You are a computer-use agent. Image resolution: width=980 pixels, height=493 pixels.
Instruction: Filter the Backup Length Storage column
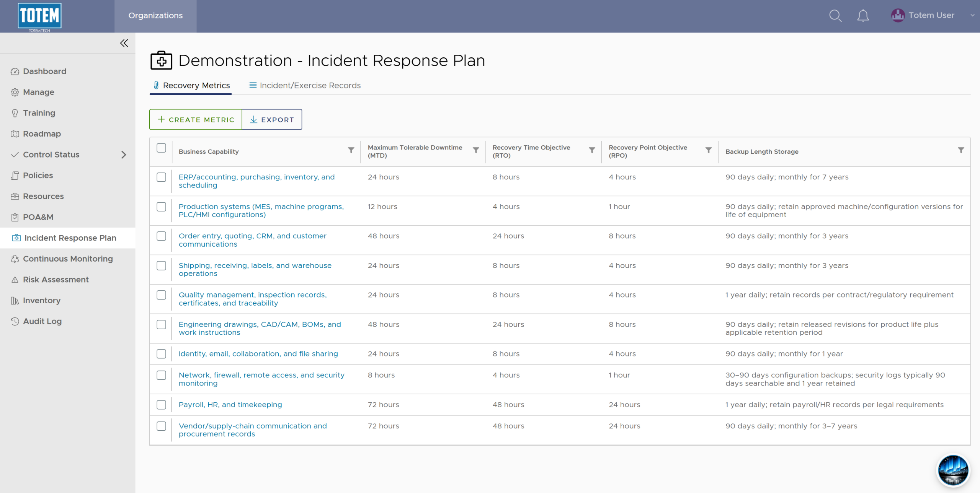pyautogui.click(x=961, y=150)
